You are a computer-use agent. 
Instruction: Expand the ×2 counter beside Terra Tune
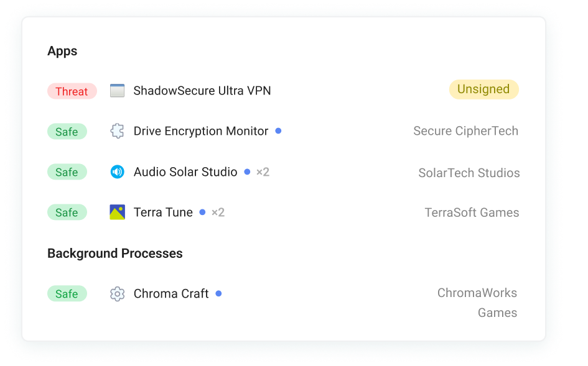(218, 212)
